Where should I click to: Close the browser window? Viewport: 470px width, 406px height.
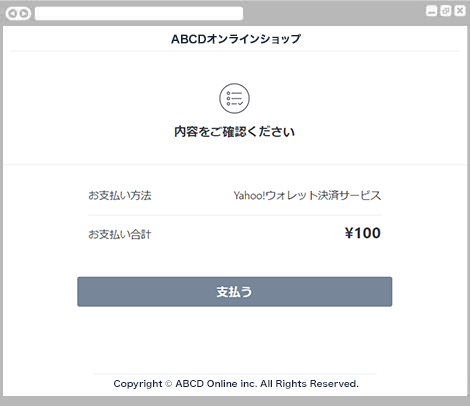[x=460, y=11]
